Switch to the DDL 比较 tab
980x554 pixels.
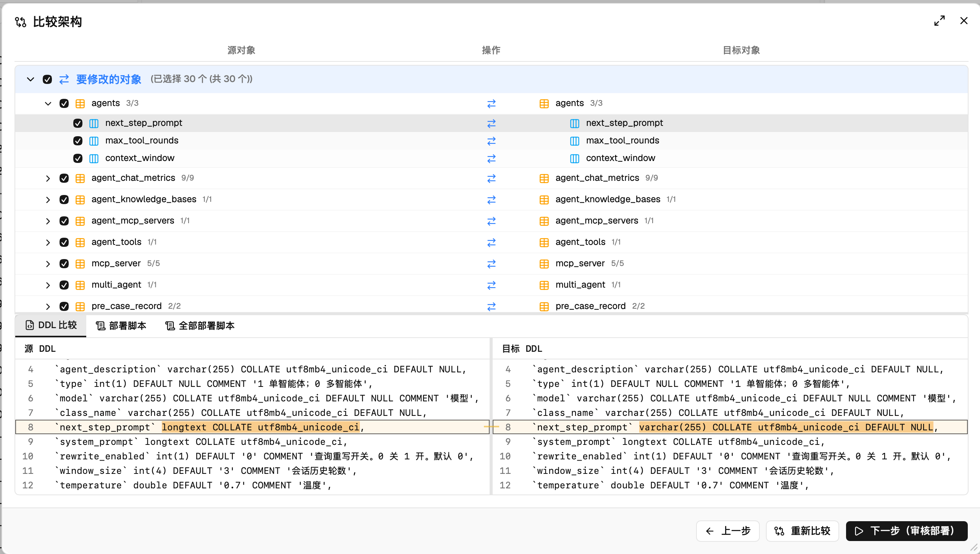pos(51,325)
